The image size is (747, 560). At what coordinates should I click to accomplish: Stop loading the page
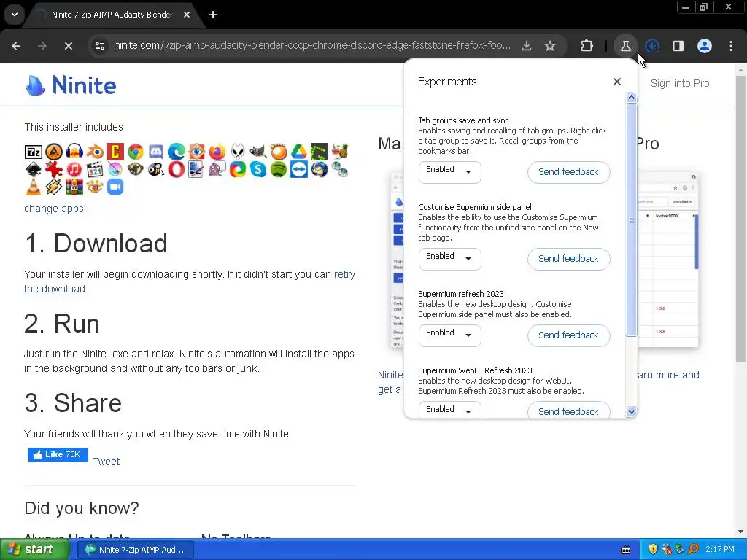[x=68, y=46]
